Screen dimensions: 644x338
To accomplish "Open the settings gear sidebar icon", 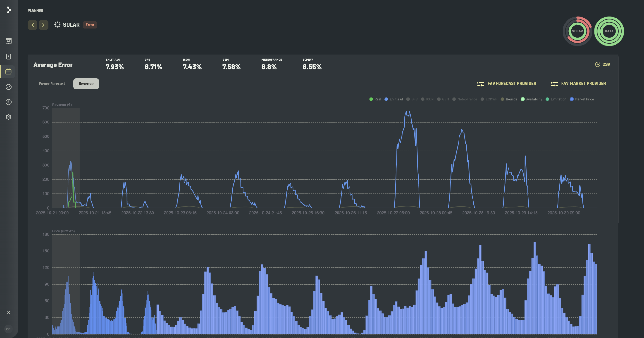I will (9, 117).
